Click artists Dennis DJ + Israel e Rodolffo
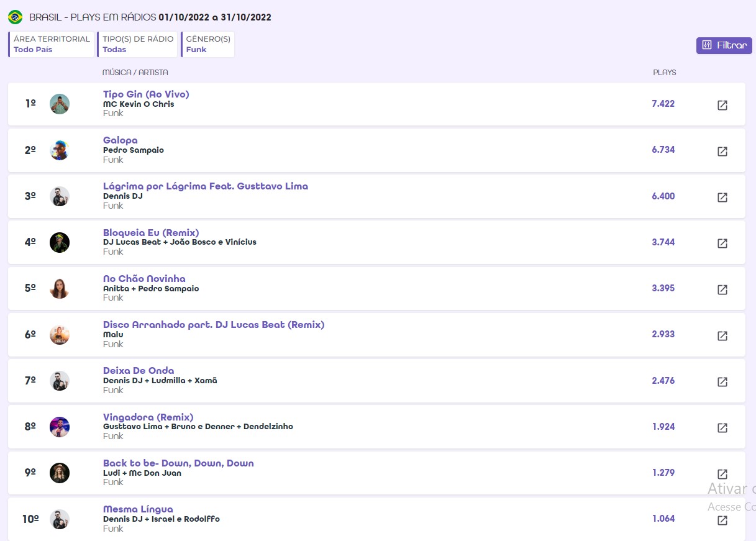Screen dimensions: 756x541 pos(162,519)
